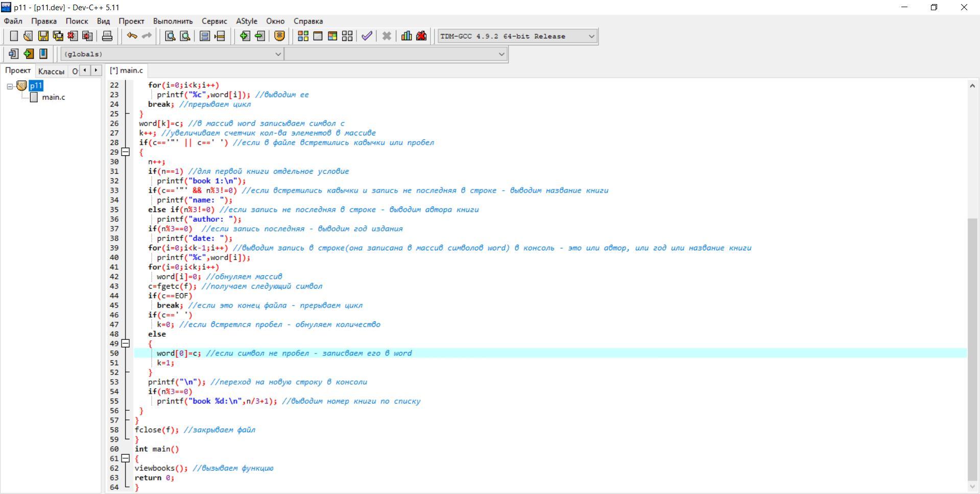Remove a file from the project

tap(260, 36)
